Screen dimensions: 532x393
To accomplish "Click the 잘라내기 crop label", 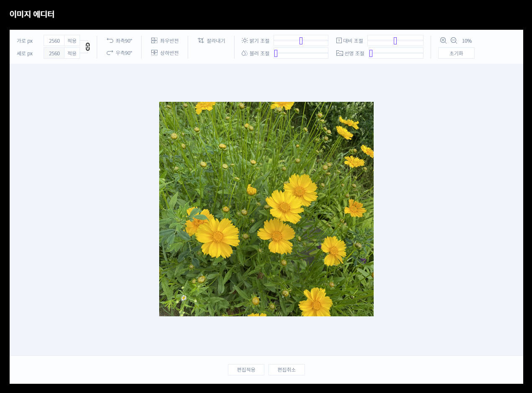I will pos(216,41).
